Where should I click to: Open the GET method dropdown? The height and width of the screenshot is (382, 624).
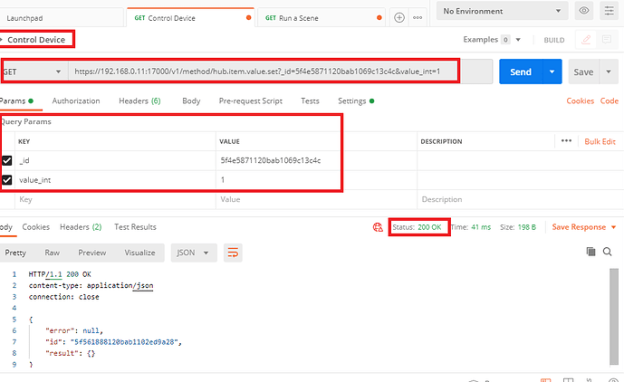33,72
